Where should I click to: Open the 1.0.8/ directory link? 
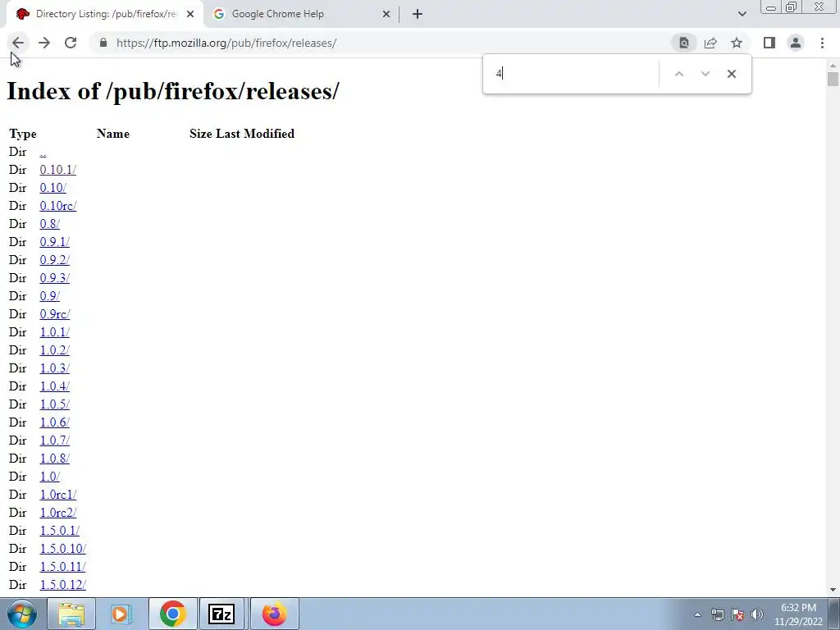55,459
